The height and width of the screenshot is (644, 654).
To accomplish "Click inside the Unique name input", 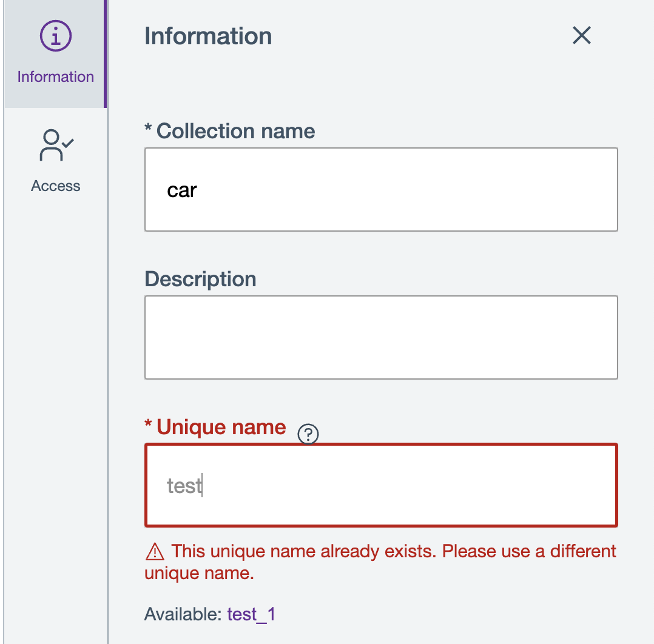I will (x=381, y=486).
